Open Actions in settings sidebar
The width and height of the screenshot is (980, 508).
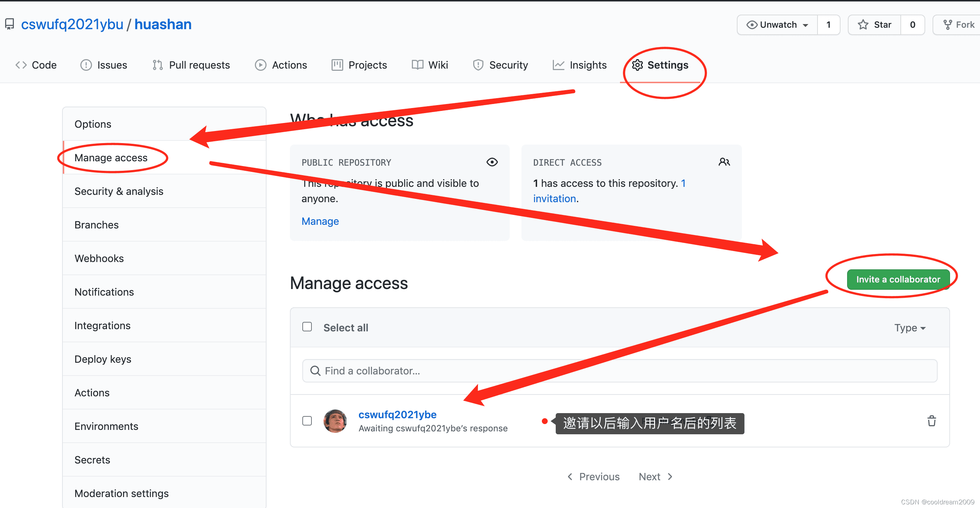164,393
